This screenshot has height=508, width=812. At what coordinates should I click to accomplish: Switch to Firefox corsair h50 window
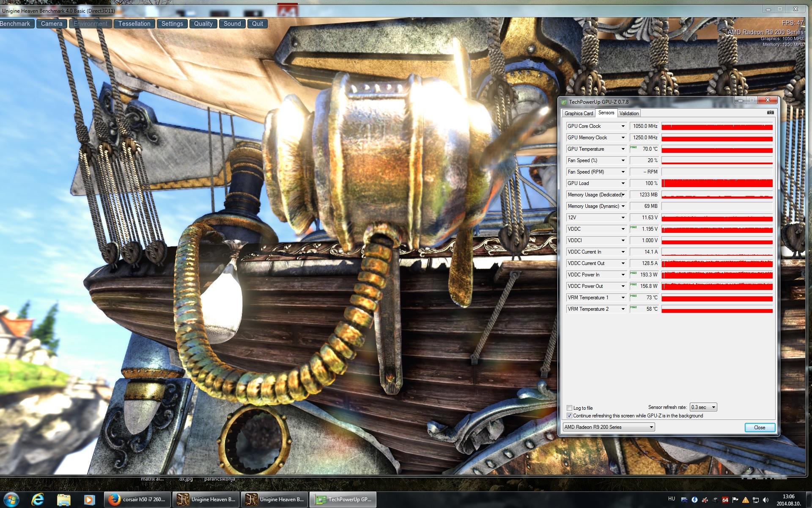(137, 500)
